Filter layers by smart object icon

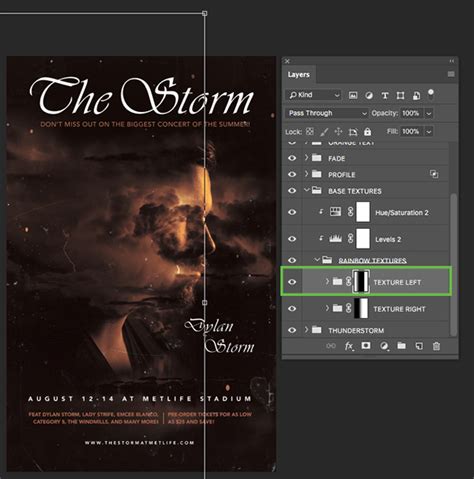416,96
